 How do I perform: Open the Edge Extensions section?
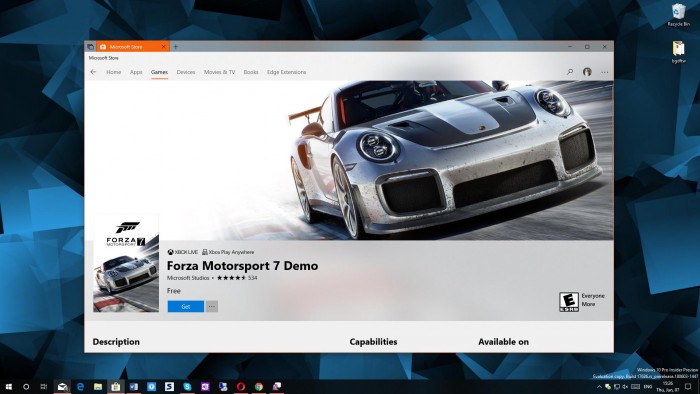[287, 72]
